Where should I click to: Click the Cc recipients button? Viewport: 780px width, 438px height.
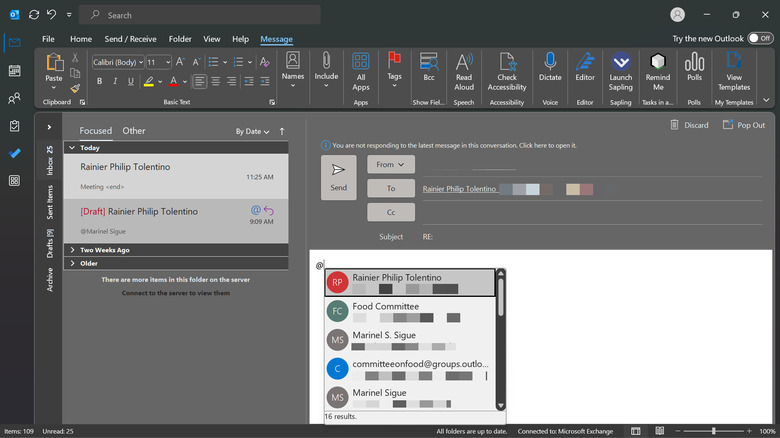[x=391, y=212]
